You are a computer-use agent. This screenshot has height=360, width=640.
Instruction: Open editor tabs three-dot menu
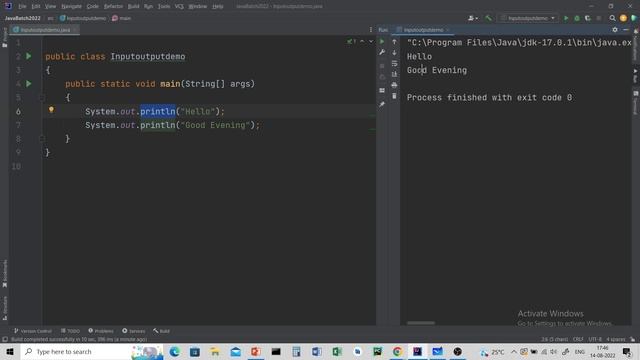[x=371, y=30]
